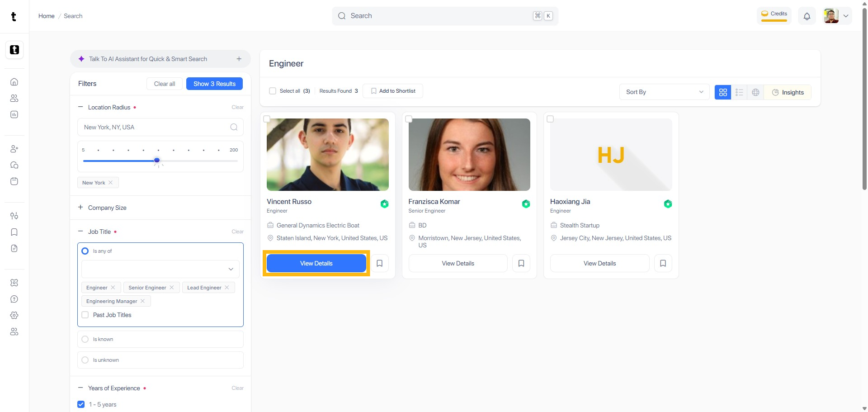This screenshot has height=412, width=868.
Task: Click the top global Search field
Action: 445,16
